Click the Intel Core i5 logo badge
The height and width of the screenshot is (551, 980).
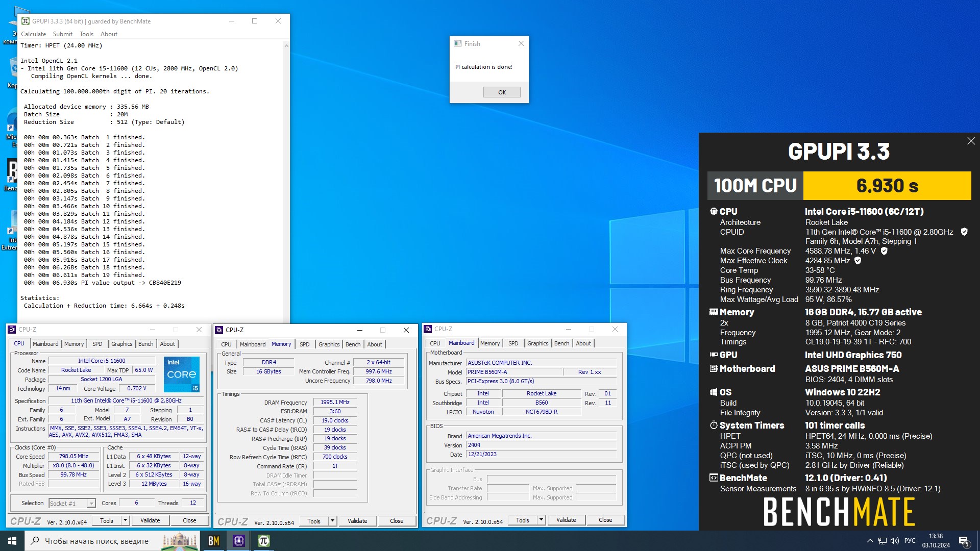pos(182,374)
